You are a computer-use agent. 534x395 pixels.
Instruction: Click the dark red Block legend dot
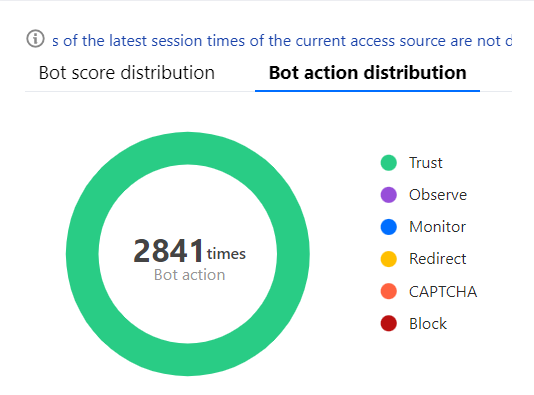[x=389, y=323]
